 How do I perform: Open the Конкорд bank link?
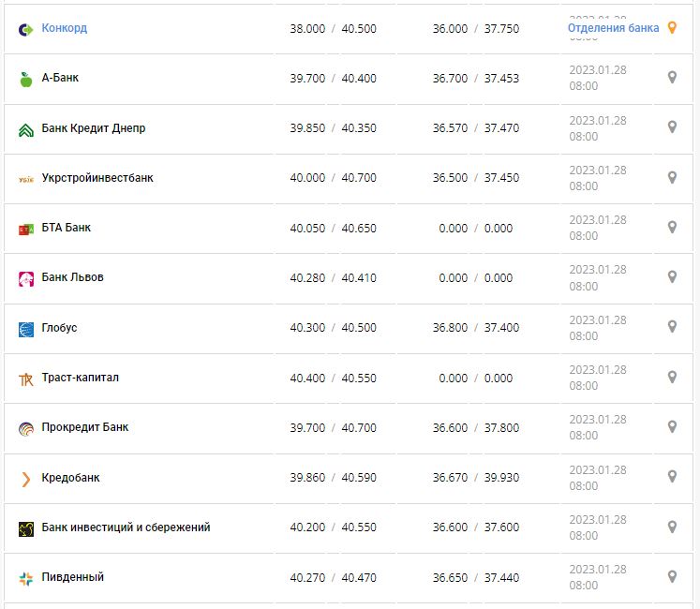[x=64, y=28]
